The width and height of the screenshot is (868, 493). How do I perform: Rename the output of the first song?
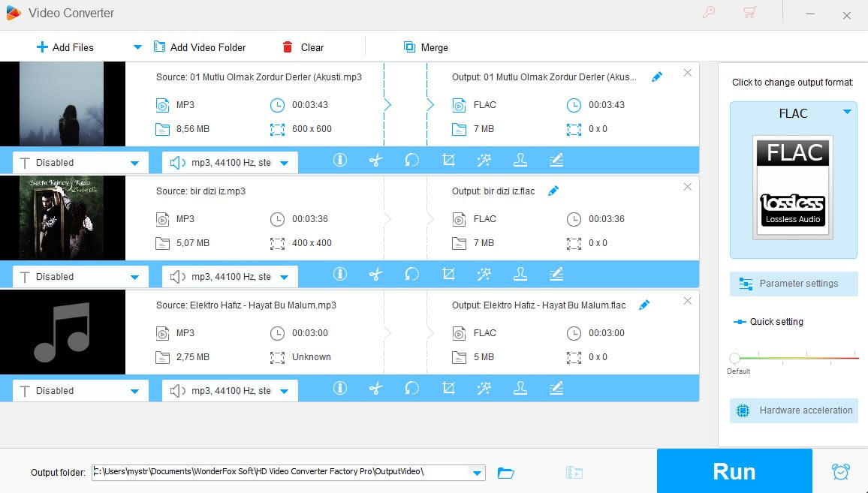657,76
